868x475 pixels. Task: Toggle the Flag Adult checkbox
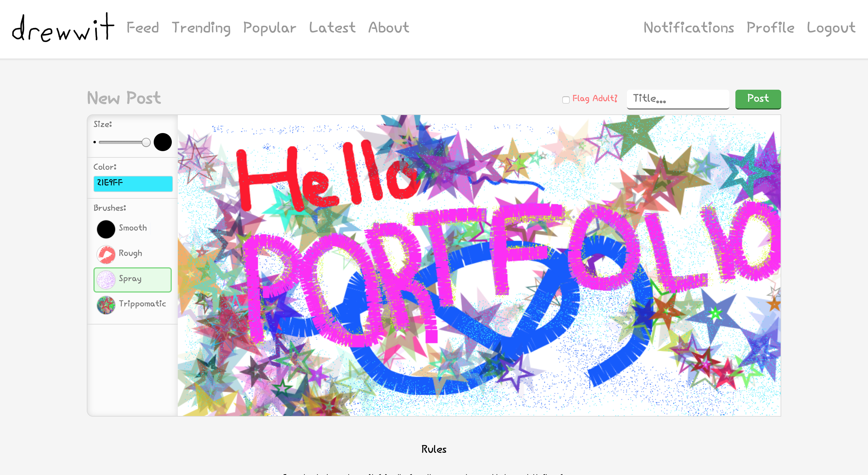click(566, 100)
